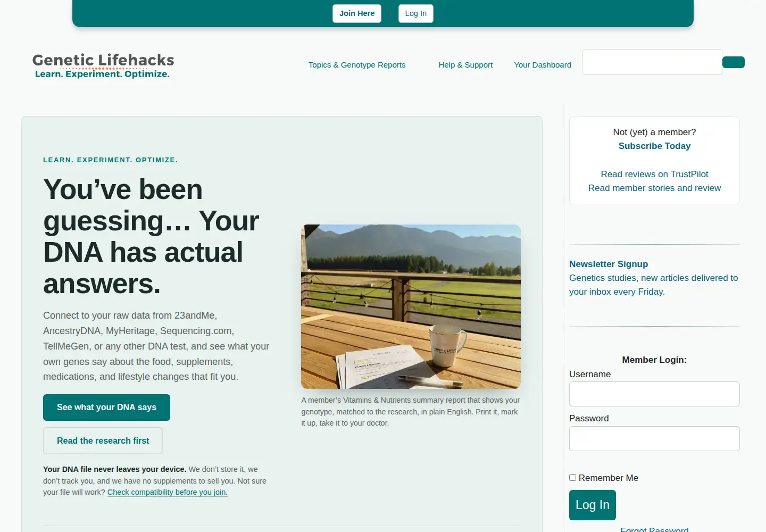766x532 pixels.
Task: Open the Topics & Genotype Reports menu
Action: click(x=357, y=65)
